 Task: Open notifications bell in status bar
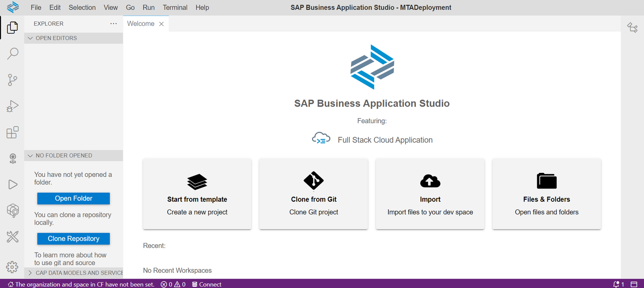click(619, 284)
